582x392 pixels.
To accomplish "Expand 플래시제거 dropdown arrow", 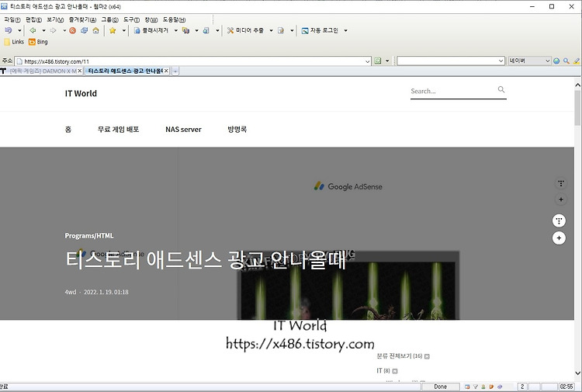I will click(x=175, y=30).
